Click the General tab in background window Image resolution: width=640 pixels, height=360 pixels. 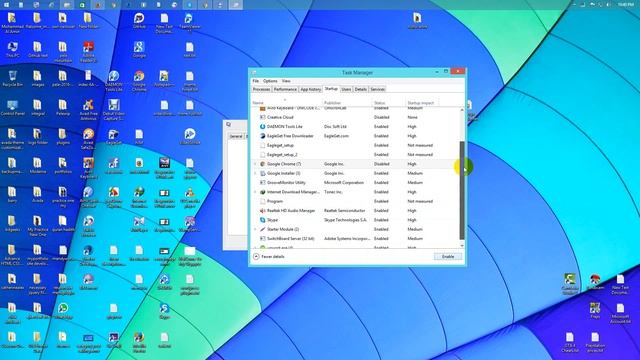[236, 136]
